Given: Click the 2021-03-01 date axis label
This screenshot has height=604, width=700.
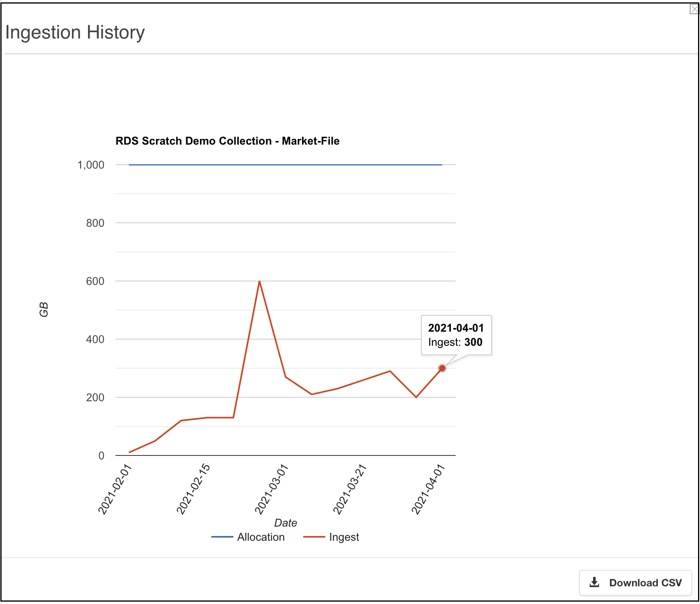Looking at the screenshot, I should pyautogui.click(x=271, y=489).
